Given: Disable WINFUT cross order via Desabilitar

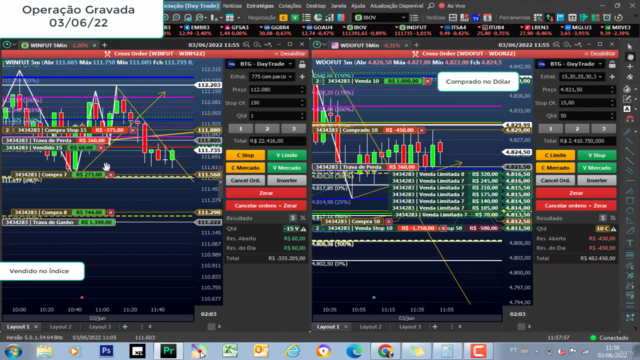Looking at the screenshot, I should [290, 53].
